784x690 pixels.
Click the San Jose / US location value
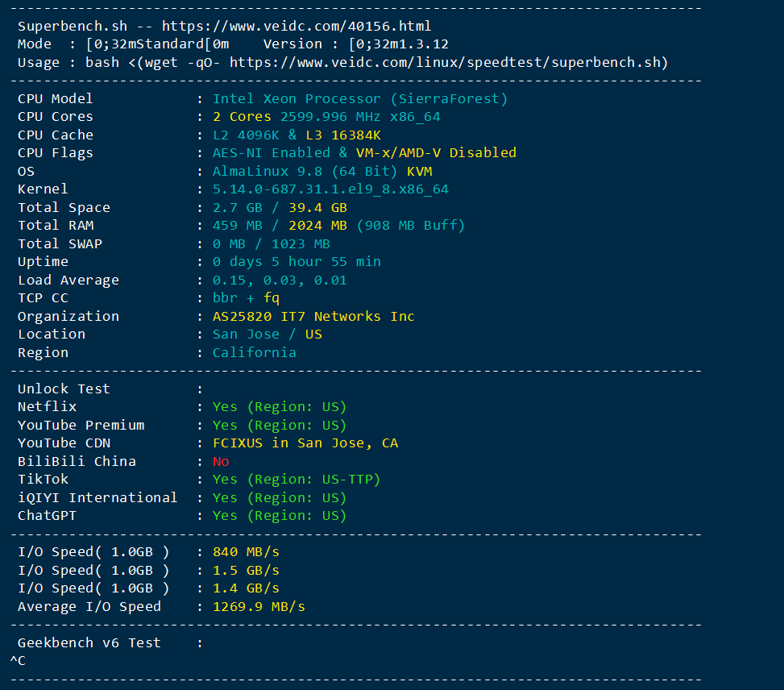click(267, 335)
